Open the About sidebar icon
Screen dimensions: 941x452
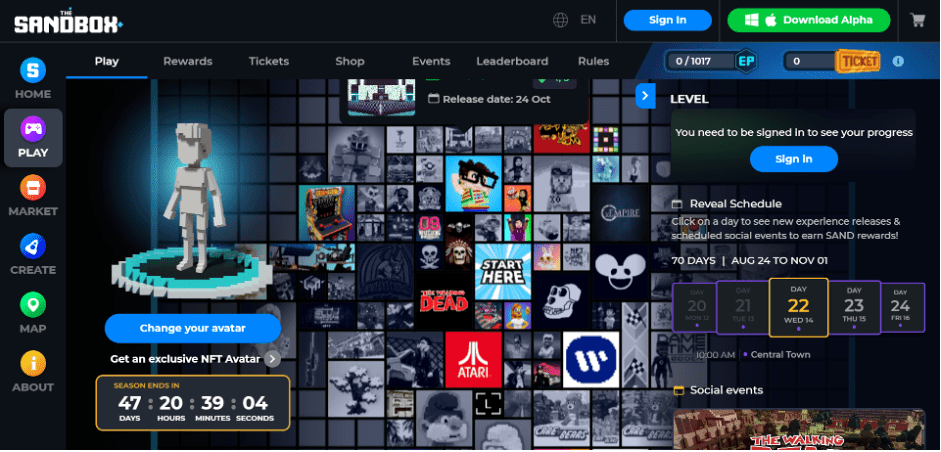(x=33, y=363)
